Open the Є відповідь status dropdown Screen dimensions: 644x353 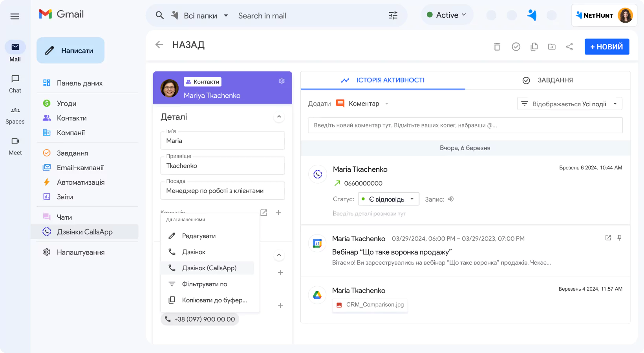pos(388,199)
